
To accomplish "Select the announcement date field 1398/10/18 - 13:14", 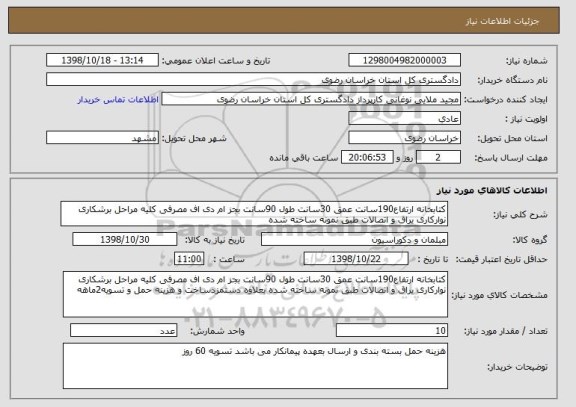I will point(102,60).
